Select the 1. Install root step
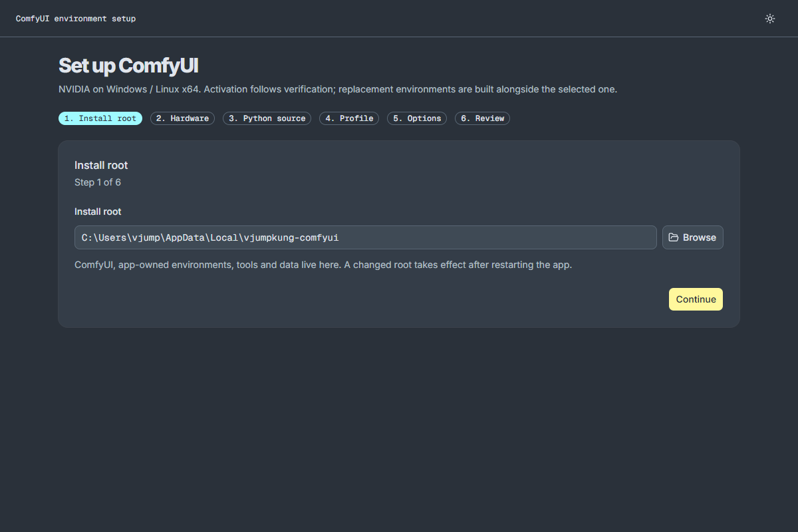 tap(100, 118)
